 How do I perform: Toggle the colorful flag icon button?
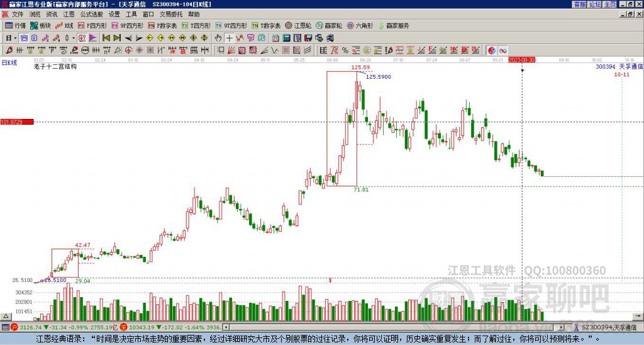coord(93,38)
